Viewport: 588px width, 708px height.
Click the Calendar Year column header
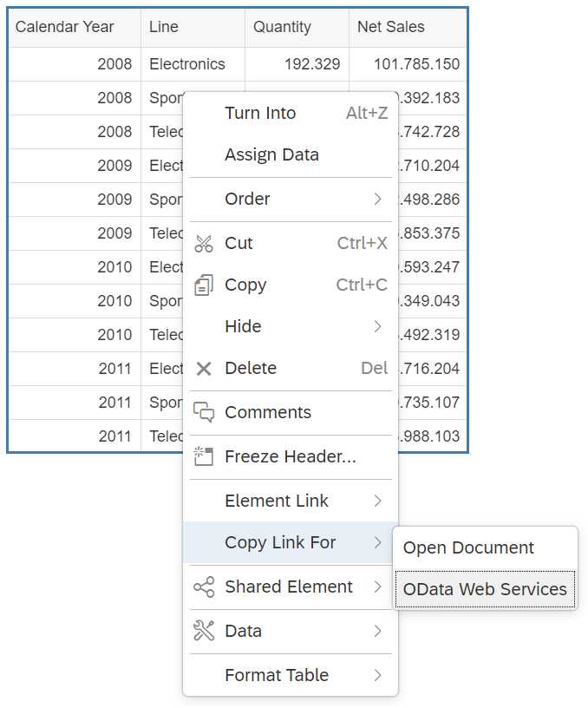click(75, 27)
